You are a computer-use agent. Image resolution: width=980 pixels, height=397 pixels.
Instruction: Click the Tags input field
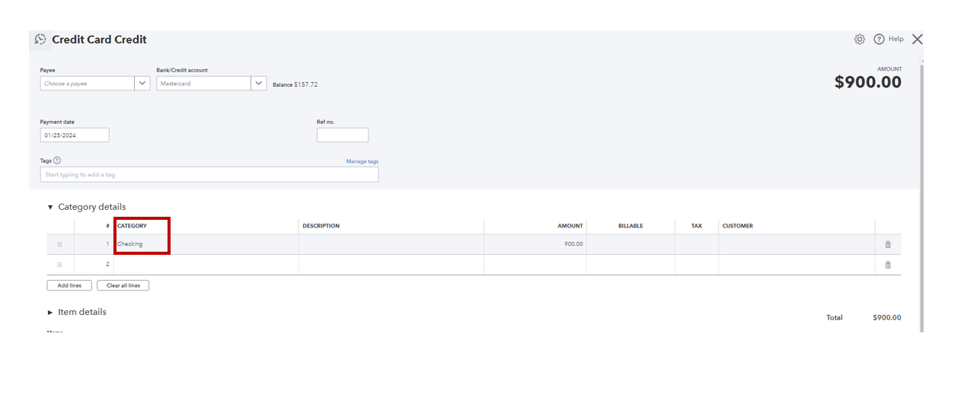click(x=209, y=175)
